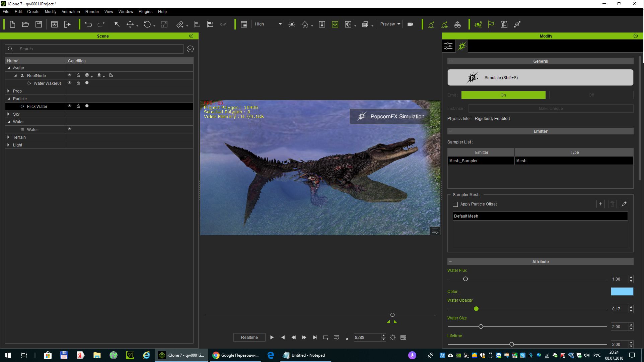Toggle visibility of Water Wake(0)
This screenshot has width=644, height=362.
pos(70,83)
